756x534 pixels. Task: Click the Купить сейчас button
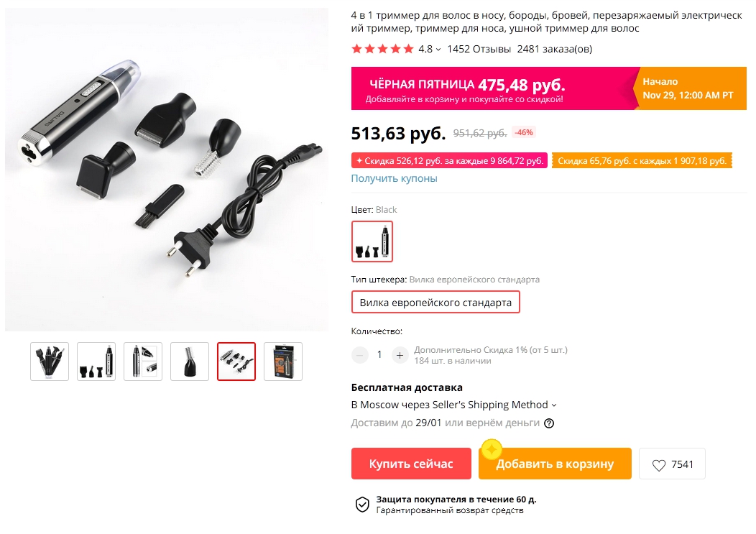tap(411, 464)
